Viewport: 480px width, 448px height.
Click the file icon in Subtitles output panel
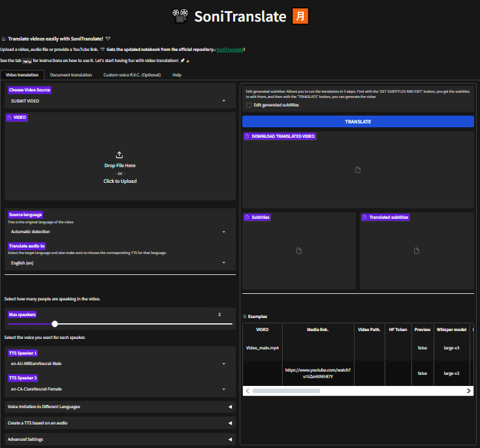[298, 251]
